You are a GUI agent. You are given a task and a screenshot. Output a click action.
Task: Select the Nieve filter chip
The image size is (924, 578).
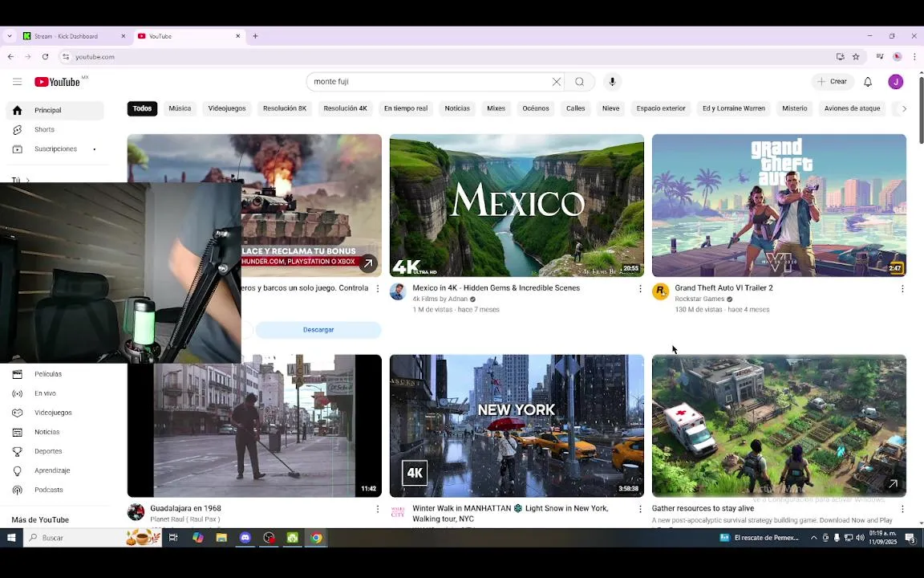tap(610, 108)
